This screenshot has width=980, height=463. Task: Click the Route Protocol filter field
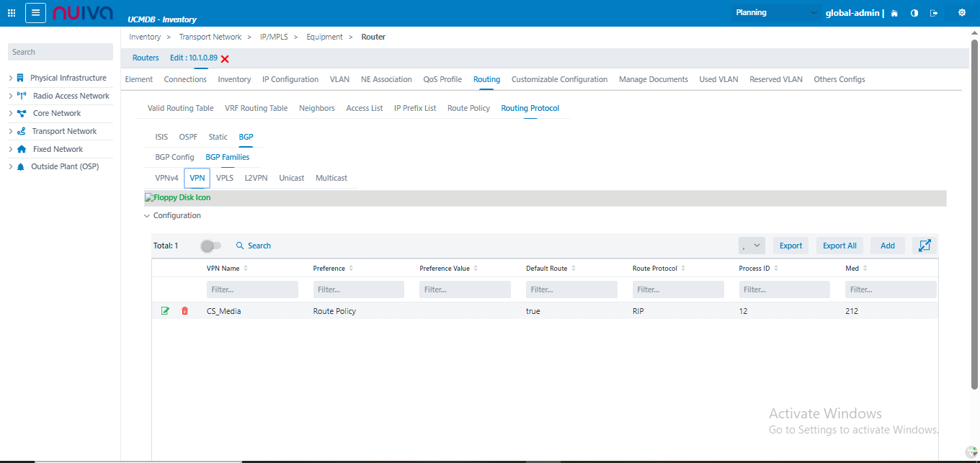677,289
